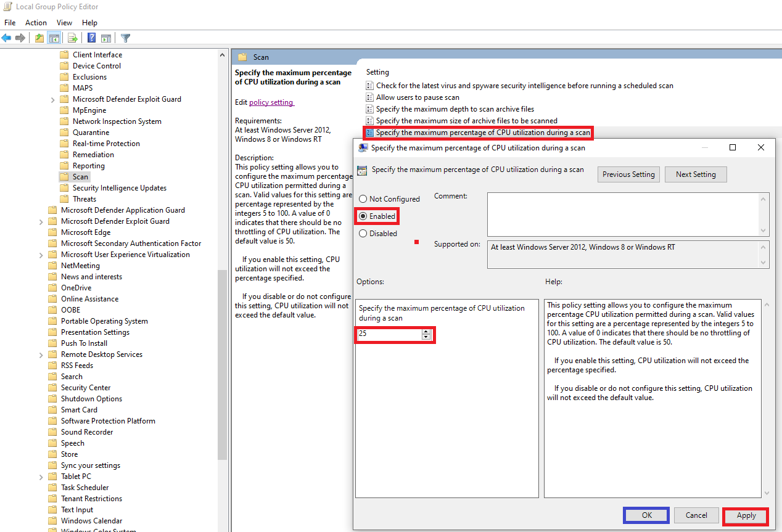Click the Forward navigation arrow in the toolbar
Screen dimensions: 782x532
[20, 38]
